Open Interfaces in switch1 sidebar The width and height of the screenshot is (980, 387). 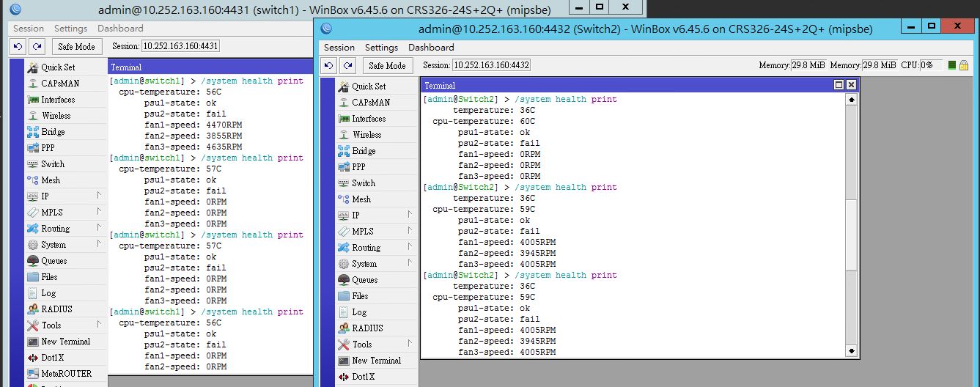pyautogui.click(x=65, y=100)
